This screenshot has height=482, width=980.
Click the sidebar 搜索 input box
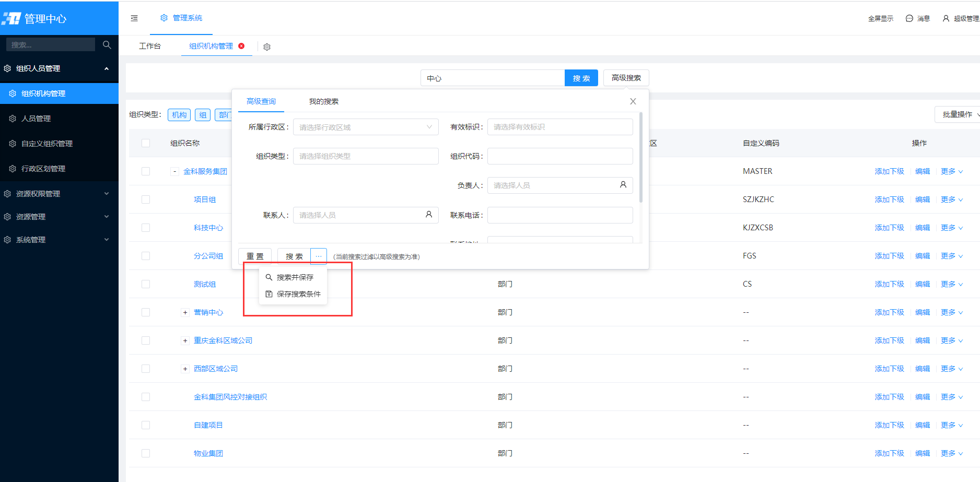point(51,45)
